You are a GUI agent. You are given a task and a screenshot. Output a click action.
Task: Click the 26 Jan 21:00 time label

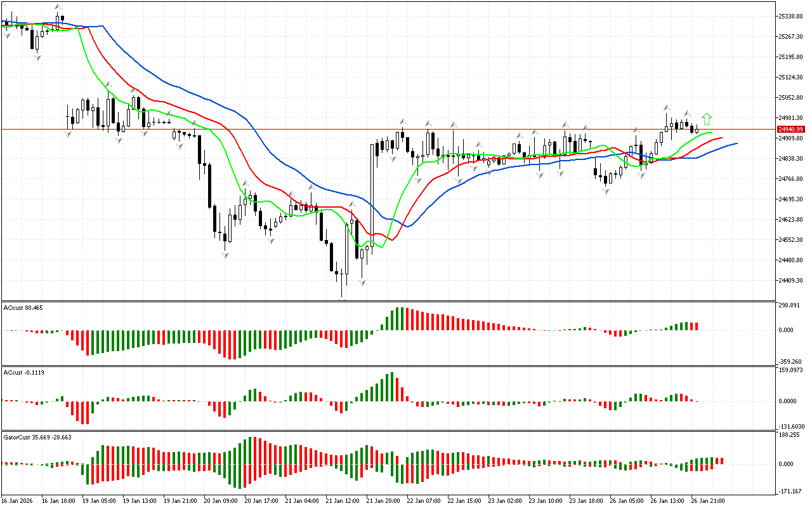[x=708, y=500]
